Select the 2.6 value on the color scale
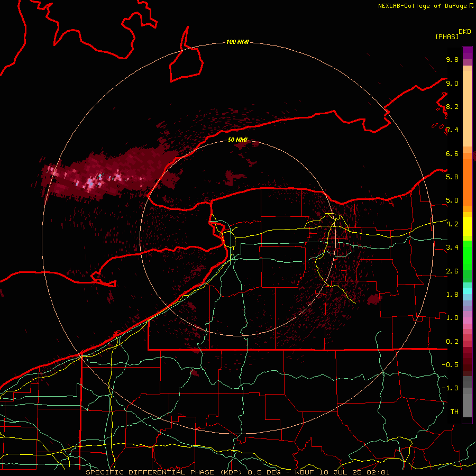The height and width of the screenshot is (476, 476). tap(452, 271)
